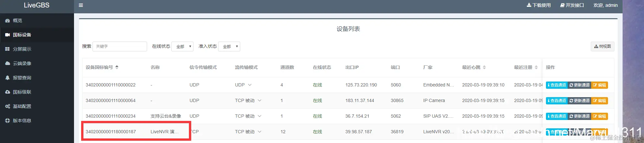Click device ID 34020000001180000187
Image resolution: width=644 pixels, height=143 pixels.
click(x=111, y=132)
